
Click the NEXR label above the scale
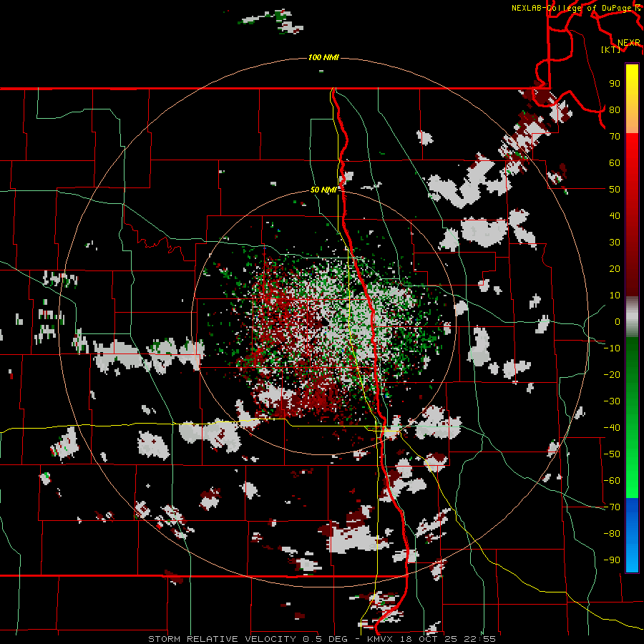point(629,43)
